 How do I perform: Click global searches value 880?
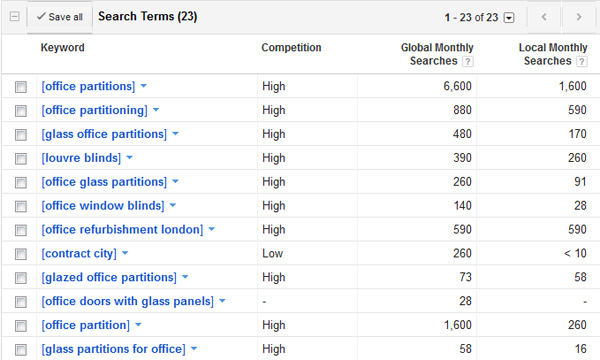[462, 110]
